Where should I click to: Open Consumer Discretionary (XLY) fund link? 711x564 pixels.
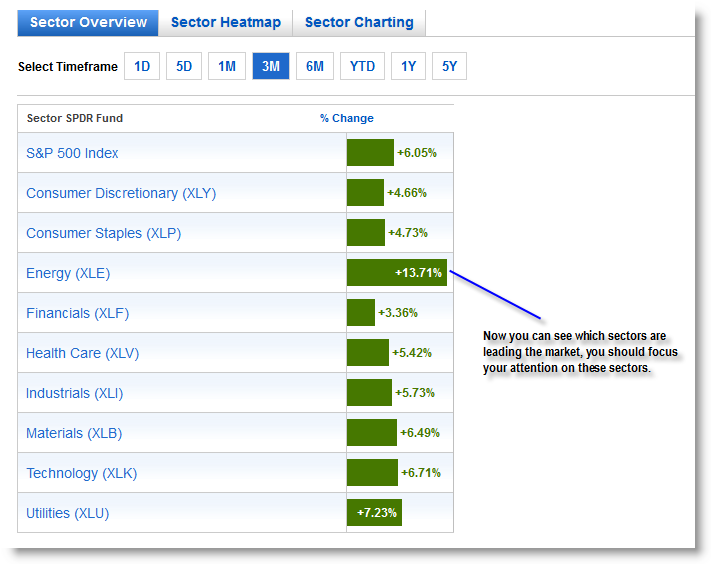(x=121, y=193)
